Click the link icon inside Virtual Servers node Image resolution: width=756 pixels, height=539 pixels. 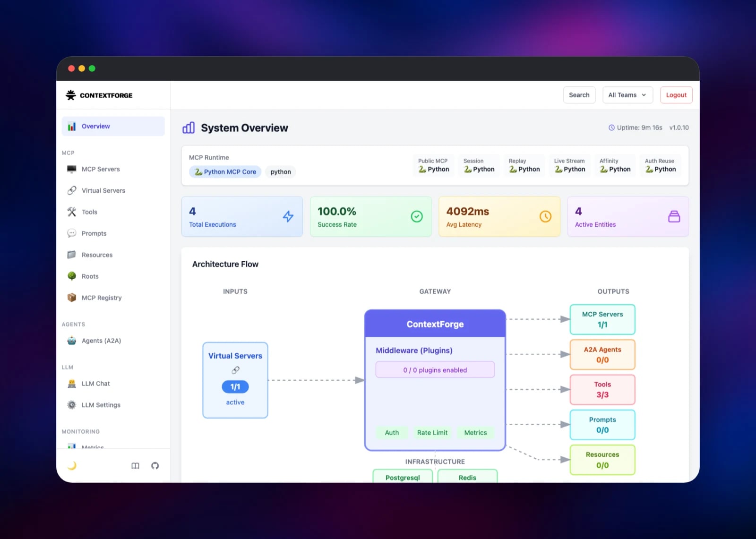pyautogui.click(x=235, y=370)
